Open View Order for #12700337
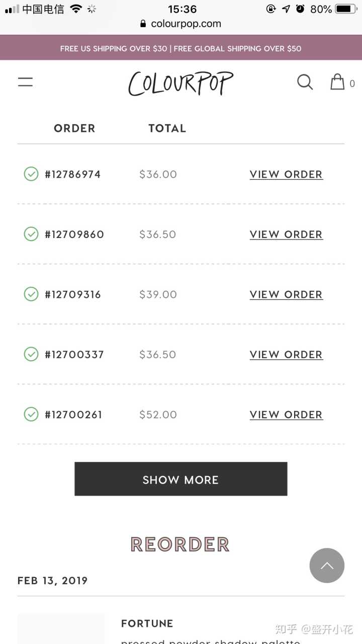Image resolution: width=362 pixels, height=644 pixels. 286,355
